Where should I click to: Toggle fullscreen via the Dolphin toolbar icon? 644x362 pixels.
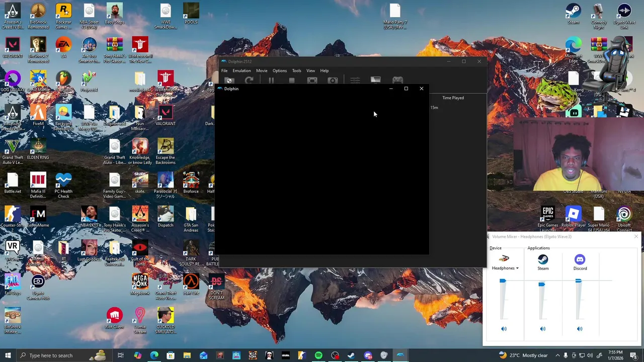click(312, 80)
